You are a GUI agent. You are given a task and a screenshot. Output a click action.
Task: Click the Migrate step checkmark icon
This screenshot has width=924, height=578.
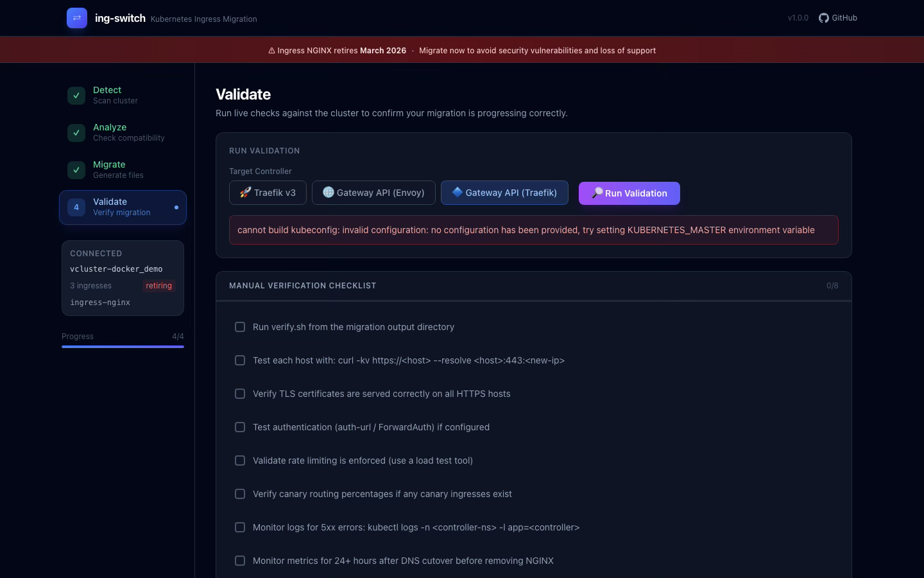[x=76, y=170]
